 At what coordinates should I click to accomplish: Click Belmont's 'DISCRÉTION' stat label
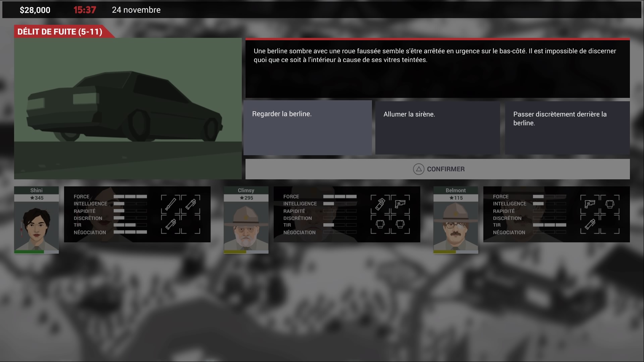point(507,218)
